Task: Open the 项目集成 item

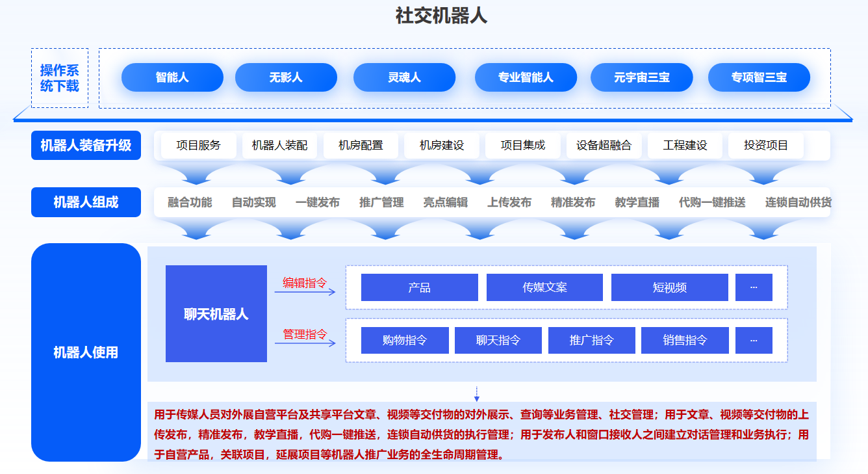Action: point(523,146)
